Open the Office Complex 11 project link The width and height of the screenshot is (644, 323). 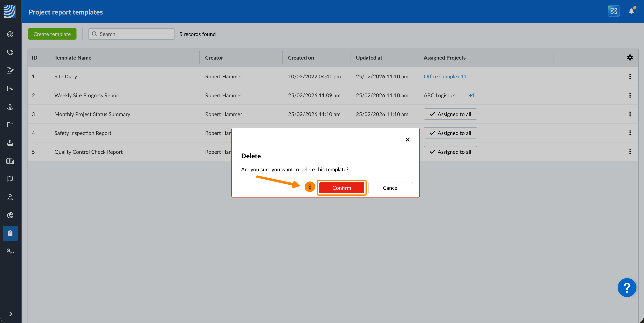pos(445,77)
